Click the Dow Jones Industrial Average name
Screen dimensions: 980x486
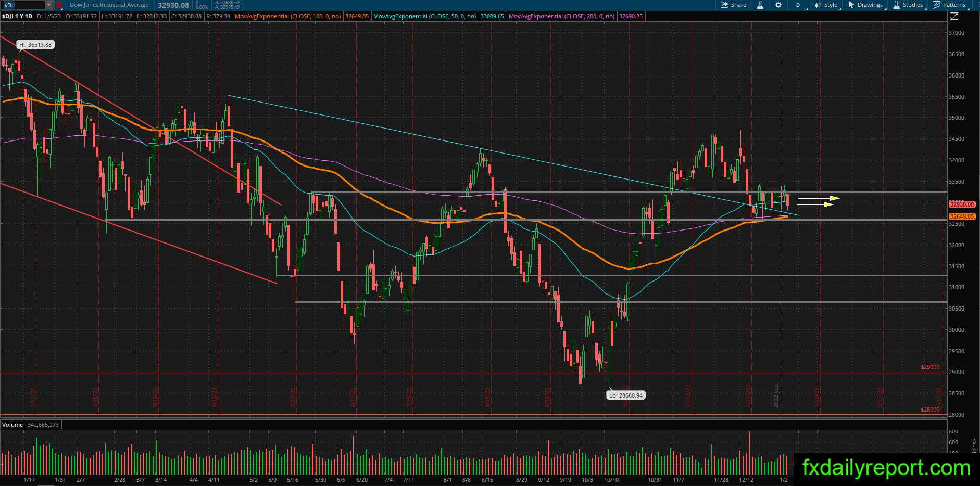[109, 5]
